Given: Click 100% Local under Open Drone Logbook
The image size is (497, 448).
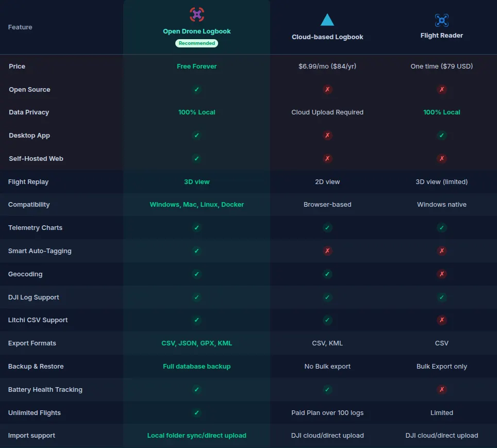Looking at the screenshot, I should [196, 112].
